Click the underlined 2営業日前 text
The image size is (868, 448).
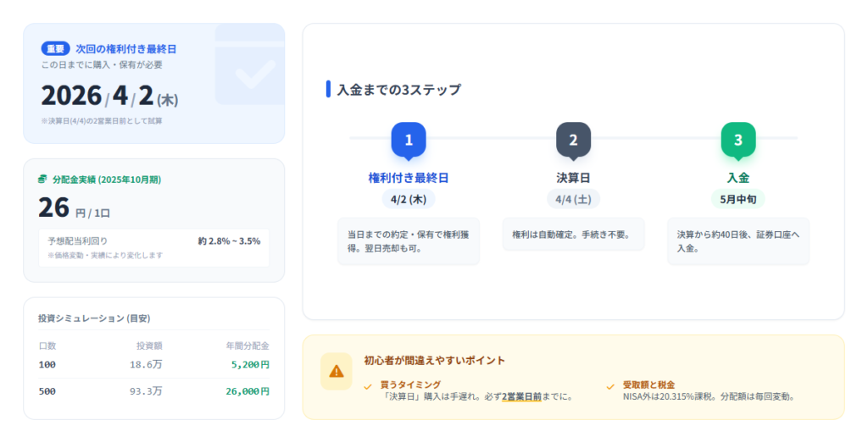521,396
